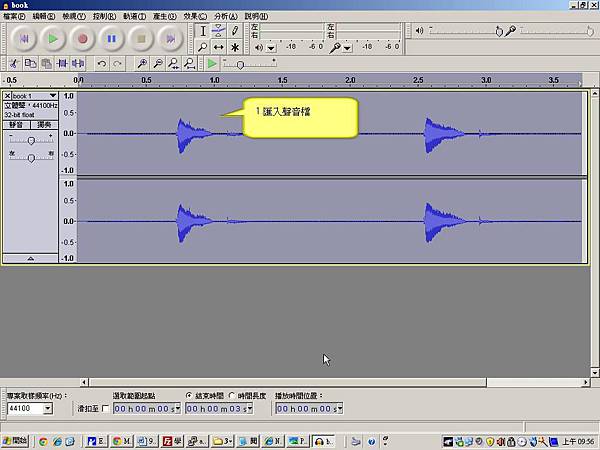Choose the multi-tool asterisk icon

point(235,47)
